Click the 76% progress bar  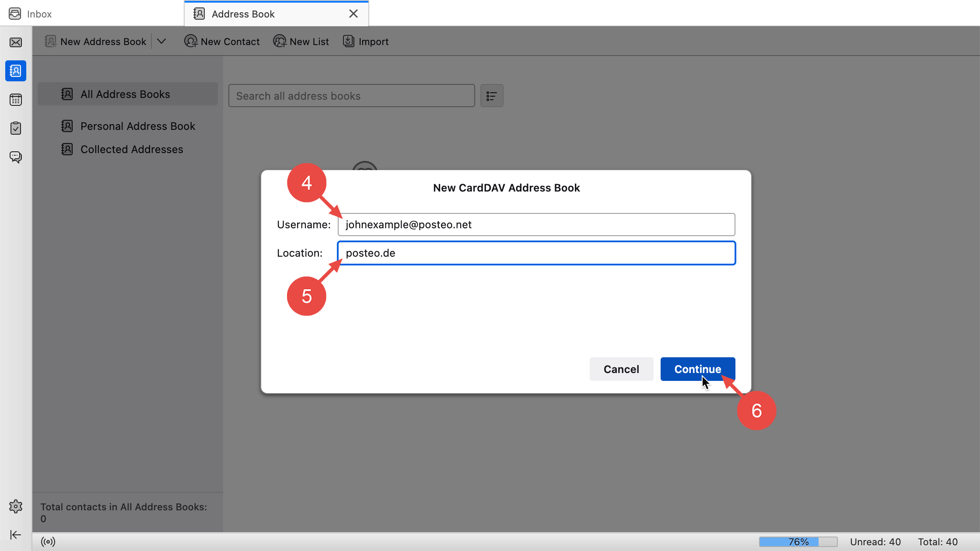coord(798,542)
